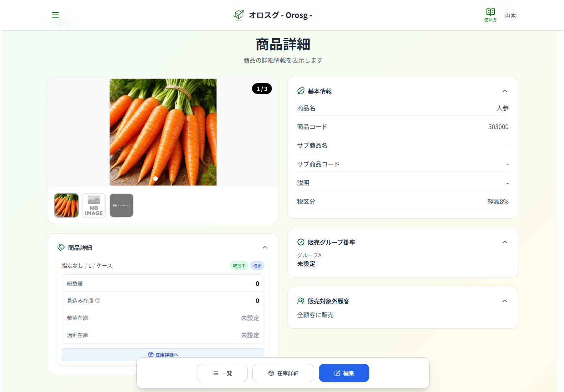The width and height of the screenshot is (564, 392).
Task: Collapse the 基本情報 section
Action: [x=504, y=91]
